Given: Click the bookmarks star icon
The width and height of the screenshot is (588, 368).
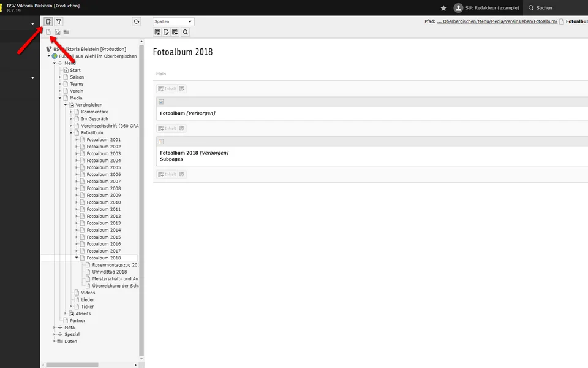Looking at the screenshot, I should click(443, 8).
